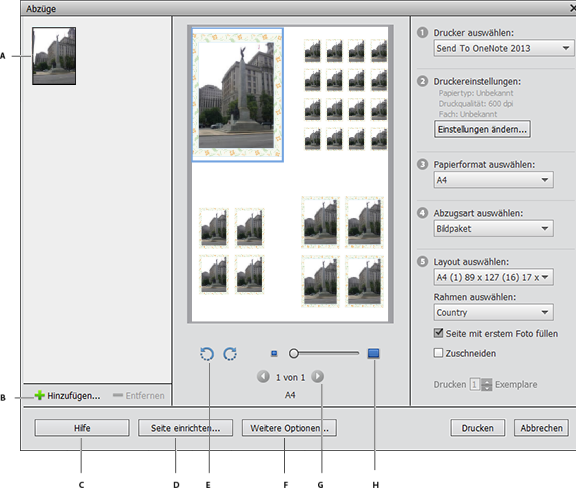
Task: Select the photo thumbnail in left panel
Action: pyautogui.click(x=54, y=56)
